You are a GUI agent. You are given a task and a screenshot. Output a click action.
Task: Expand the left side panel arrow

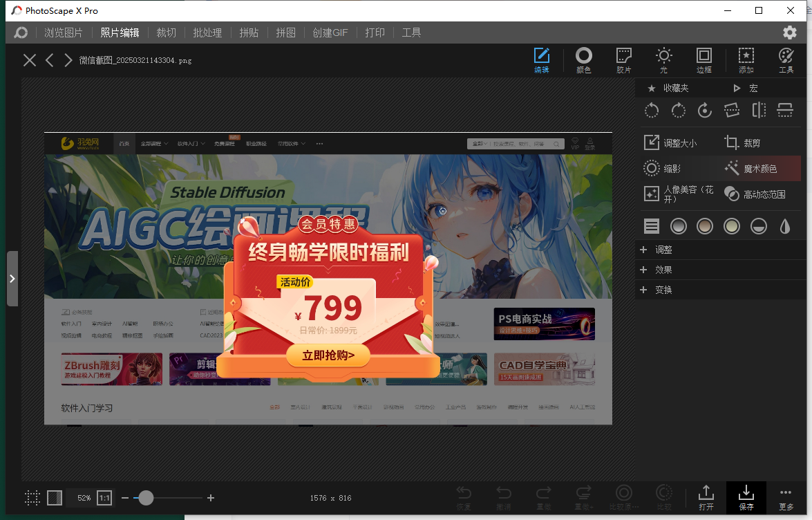(x=12, y=279)
